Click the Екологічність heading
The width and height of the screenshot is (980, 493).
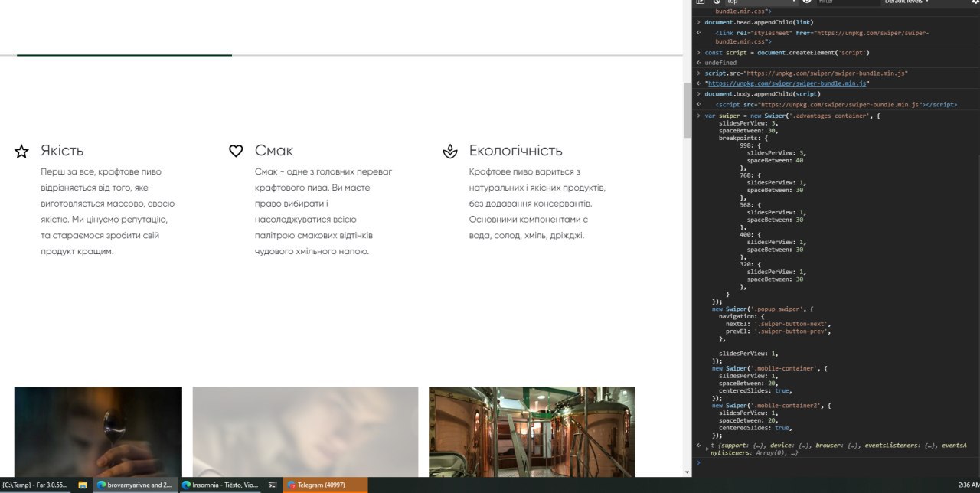click(516, 151)
